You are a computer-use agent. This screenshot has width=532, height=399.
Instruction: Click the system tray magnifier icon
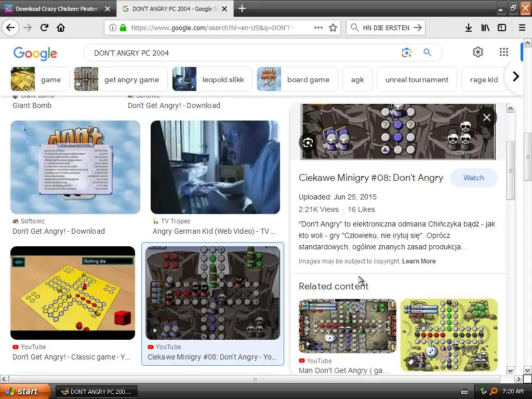click(494, 391)
